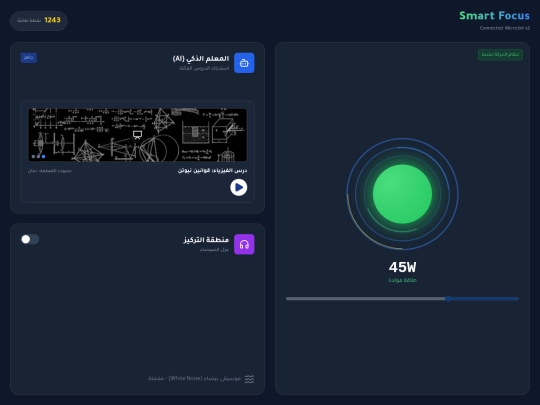Click the 45W power reading
The width and height of the screenshot is (540, 405).
402,267
